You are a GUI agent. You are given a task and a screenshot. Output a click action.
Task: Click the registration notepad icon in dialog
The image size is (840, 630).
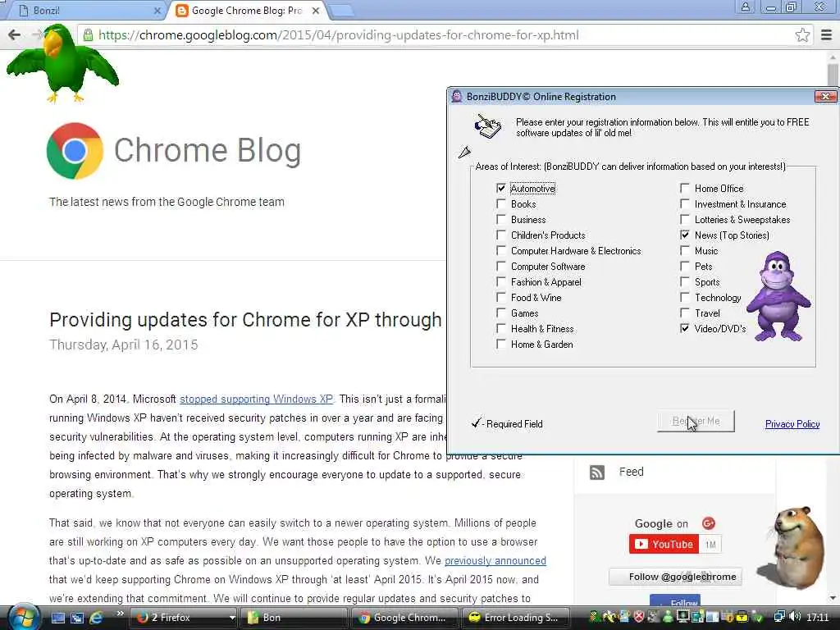tap(487, 126)
